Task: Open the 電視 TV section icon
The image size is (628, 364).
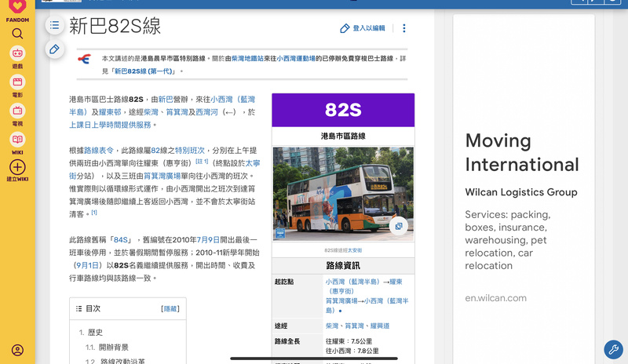Action: [17, 111]
